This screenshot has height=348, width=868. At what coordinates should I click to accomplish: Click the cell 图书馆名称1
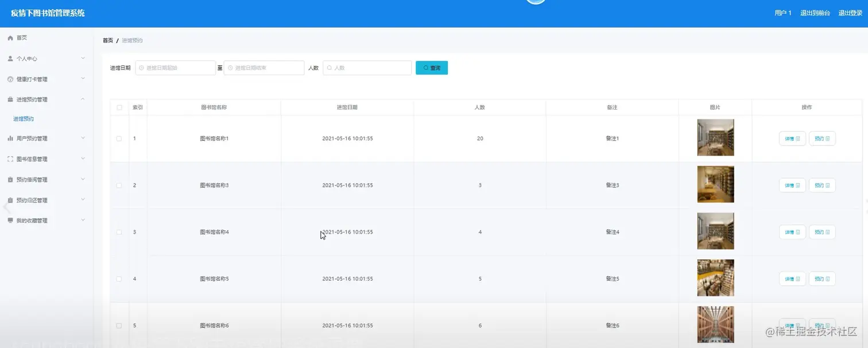pos(214,138)
